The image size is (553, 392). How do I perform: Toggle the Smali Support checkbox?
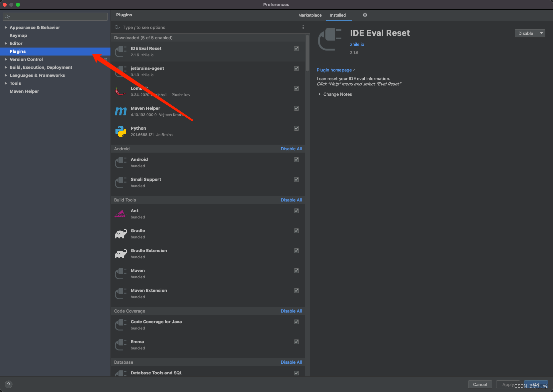[296, 180]
